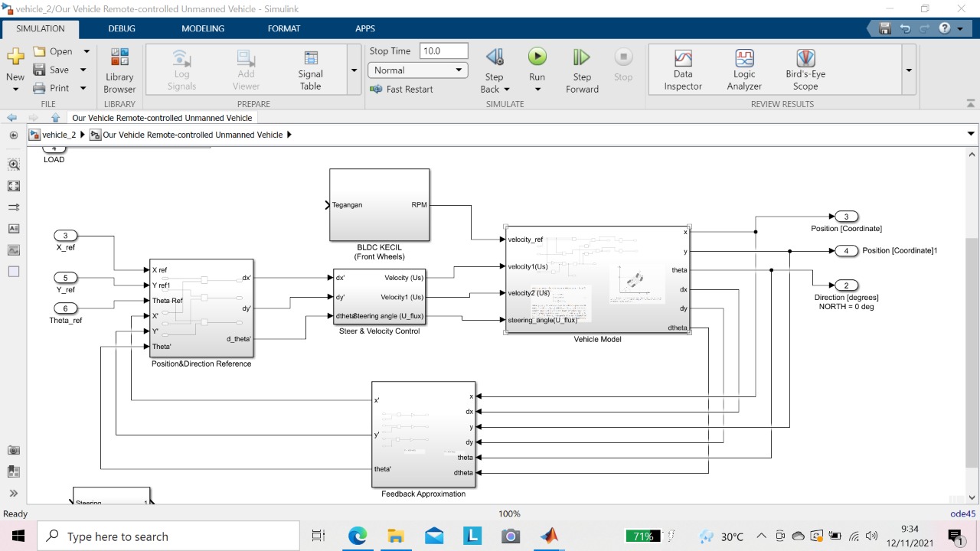Viewport: 980px width, 551px height.
Task: Open Data Inspector
Action: [683, 70]
